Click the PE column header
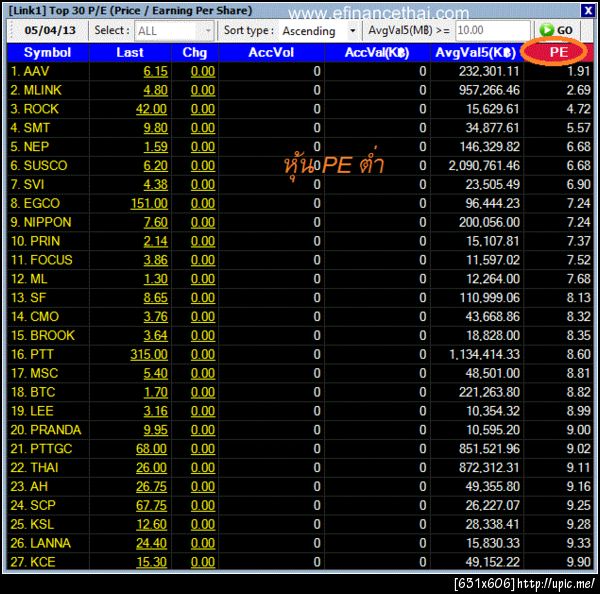 pyautogui.click(x=558, y=52)
